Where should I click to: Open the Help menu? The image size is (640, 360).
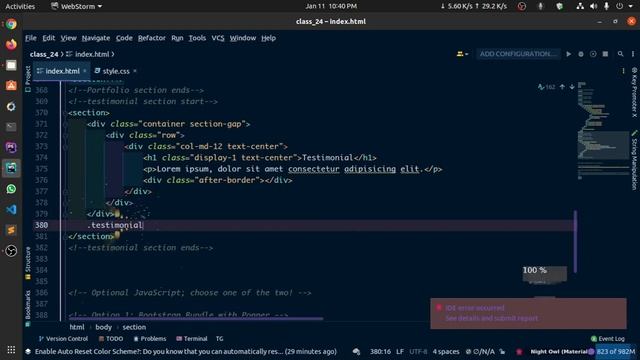269,38
